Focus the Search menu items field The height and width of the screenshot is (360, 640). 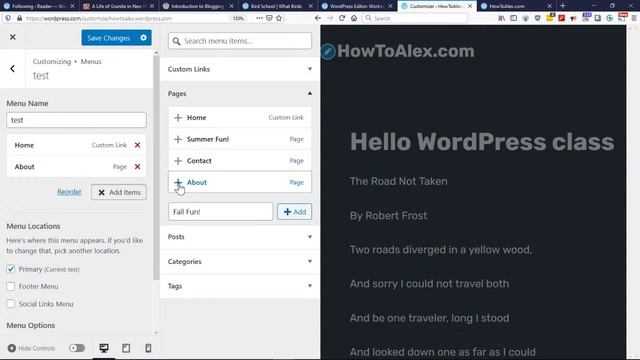point(240,41)
